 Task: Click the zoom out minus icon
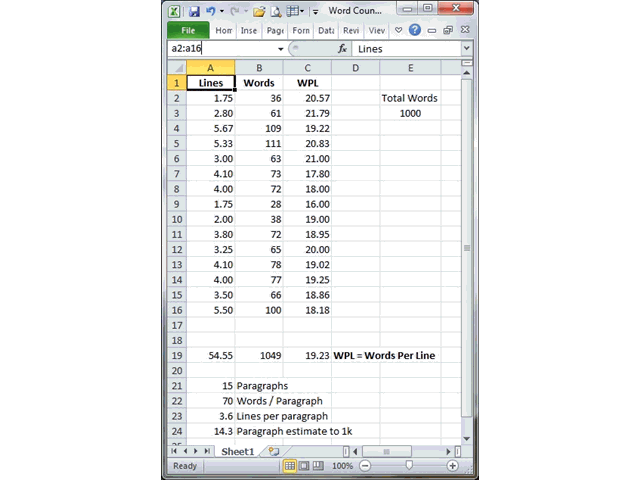click(366, 466)
